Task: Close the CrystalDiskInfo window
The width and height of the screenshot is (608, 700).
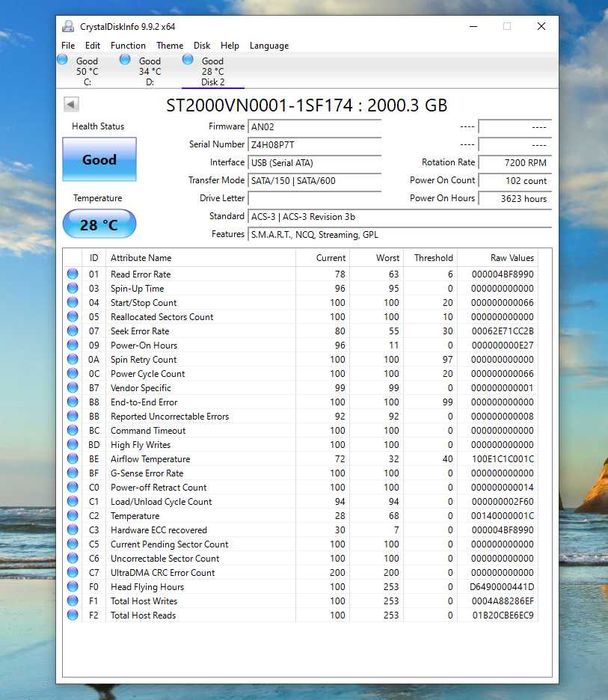Action: coord(541,26)
